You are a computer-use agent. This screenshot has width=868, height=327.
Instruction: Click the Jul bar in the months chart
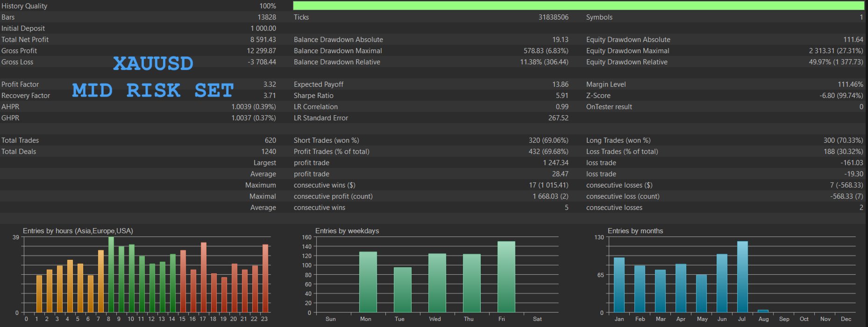[x=742, y=277]
